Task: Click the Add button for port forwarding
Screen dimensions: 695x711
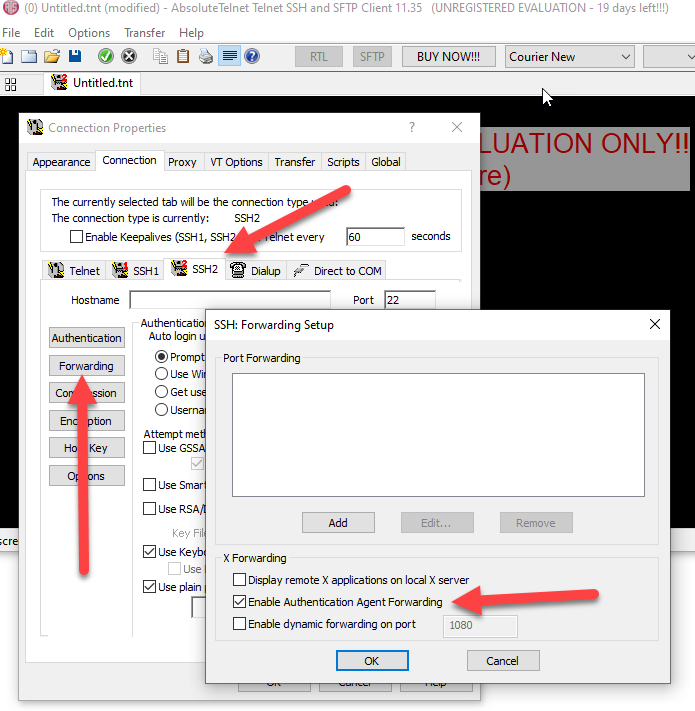Action: [338, 523]
